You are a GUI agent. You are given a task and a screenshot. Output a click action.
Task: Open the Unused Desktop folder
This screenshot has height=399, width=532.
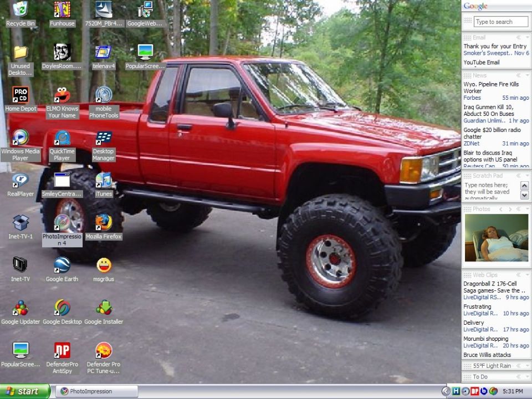click(21, 60)
